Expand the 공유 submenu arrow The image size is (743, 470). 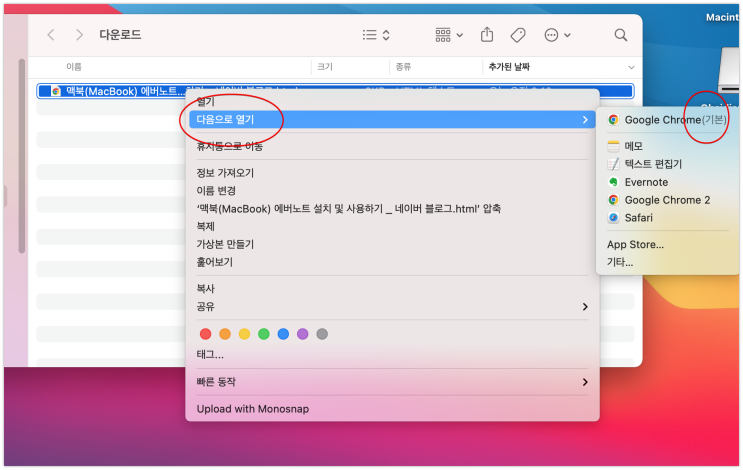[x=585, y=307]
